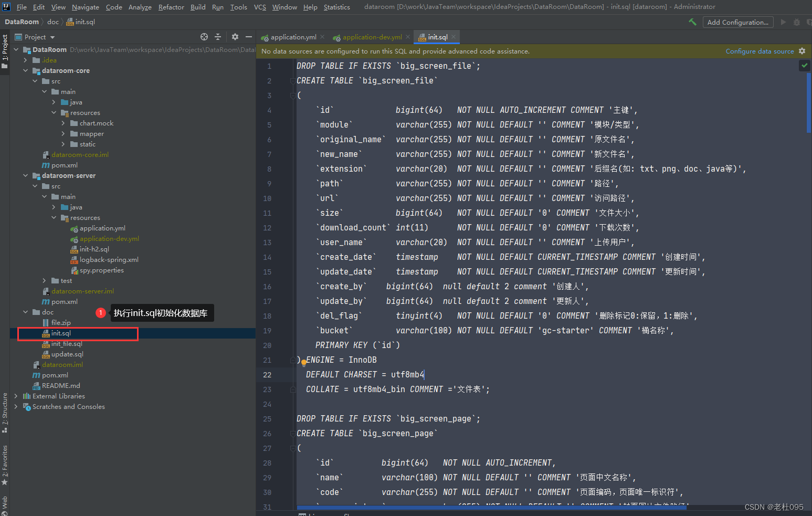
Task: Open the Web tool window stripe
Action: pyautogui.click(x=5, y=505)
